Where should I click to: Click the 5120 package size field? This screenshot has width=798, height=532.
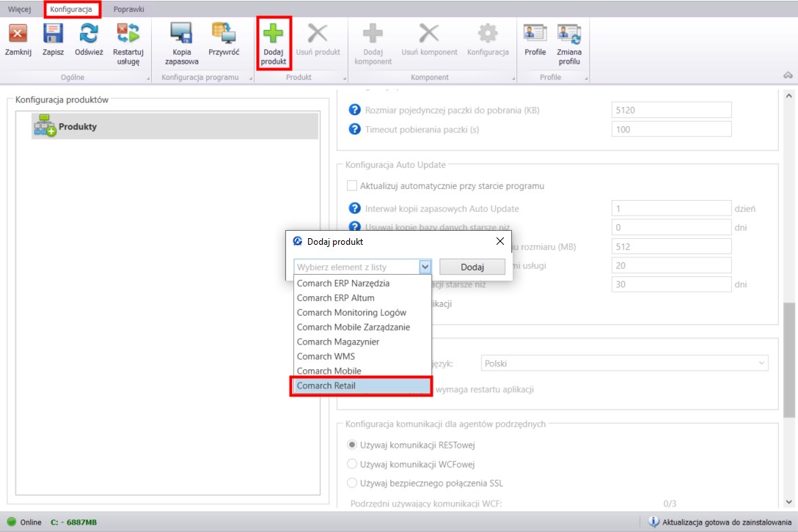671,110
